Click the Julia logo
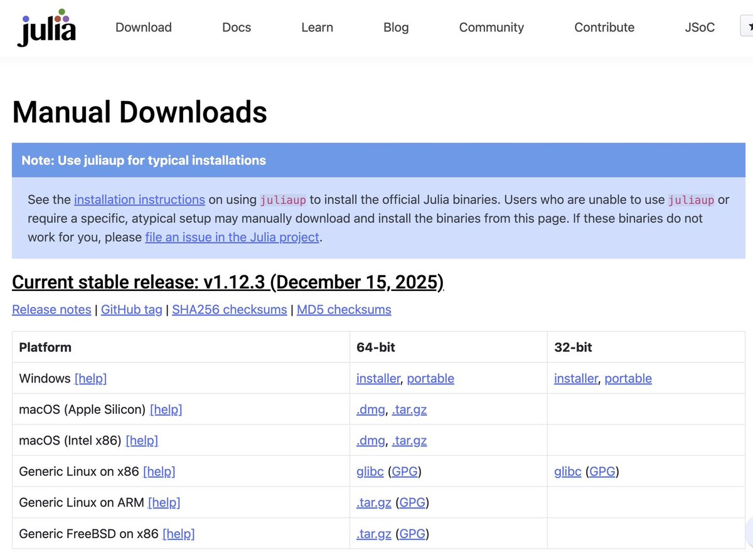The image size is (753, 560). (x=46, y=27)
